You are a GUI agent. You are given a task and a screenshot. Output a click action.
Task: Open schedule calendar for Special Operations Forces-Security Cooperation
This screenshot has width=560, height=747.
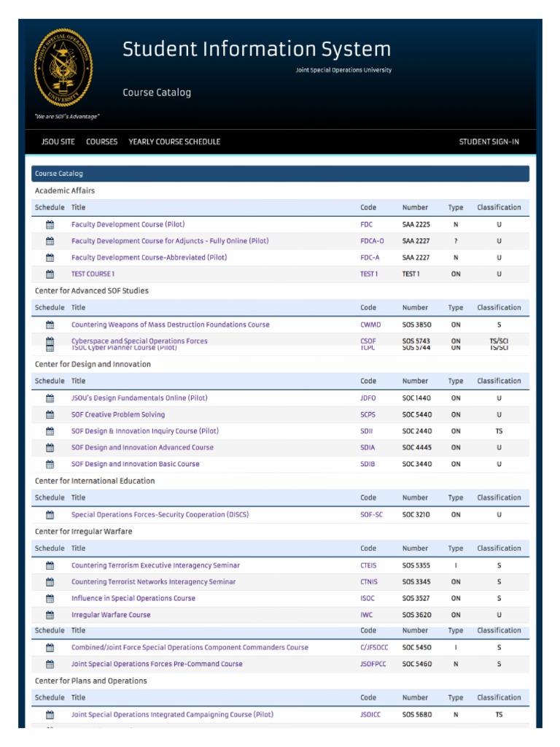(50, 515)
